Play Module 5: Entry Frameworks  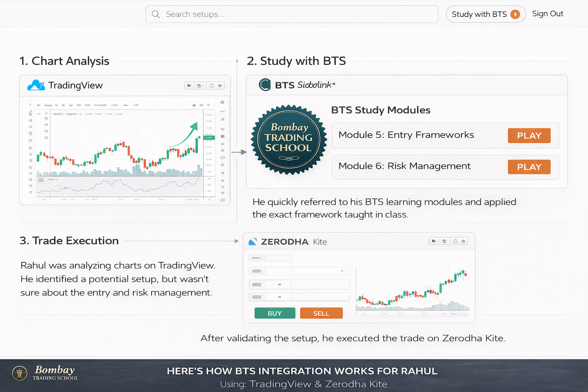[x=529, y=136]
